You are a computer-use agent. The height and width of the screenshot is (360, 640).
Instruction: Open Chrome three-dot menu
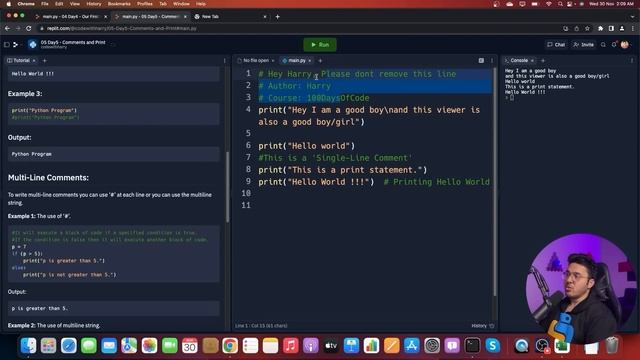633,29
